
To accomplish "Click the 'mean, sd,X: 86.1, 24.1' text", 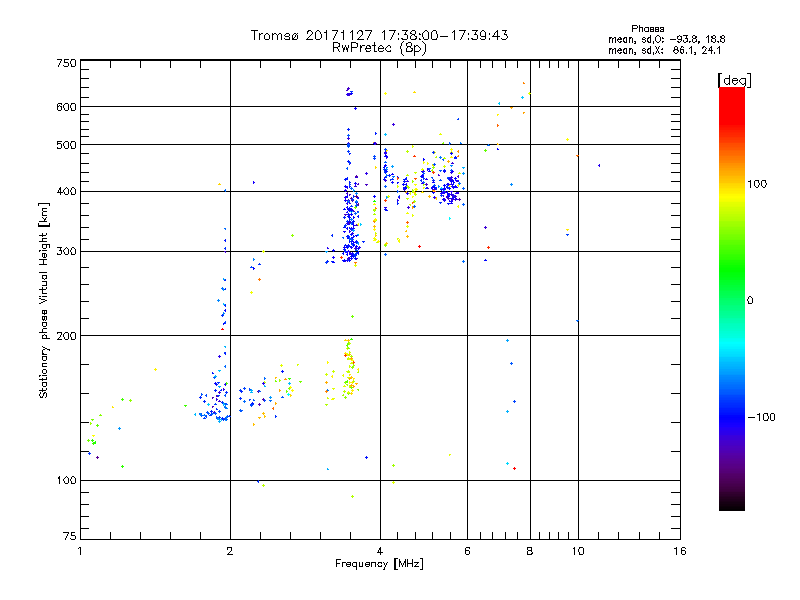I will click(664, 50).
